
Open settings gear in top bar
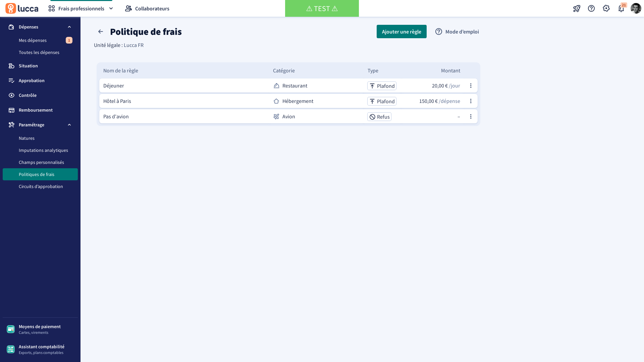point(606,8)
